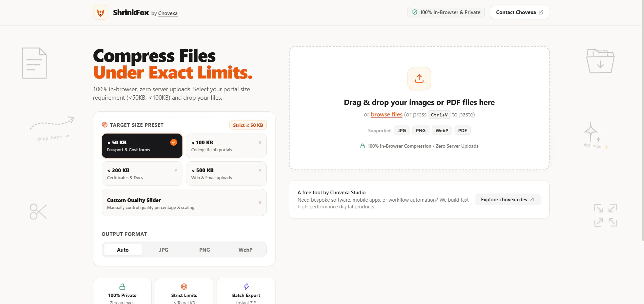Select the < 50 KB Passport & Govt forms preset
This screenshot has height=304, width=644.
point(142,146)
